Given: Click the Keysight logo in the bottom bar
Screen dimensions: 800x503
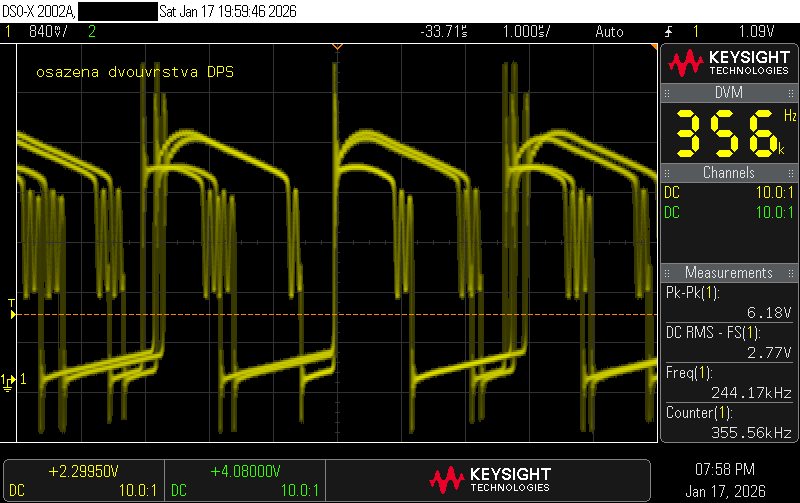Looking at the screenshot, I should [x=489, y=480].
